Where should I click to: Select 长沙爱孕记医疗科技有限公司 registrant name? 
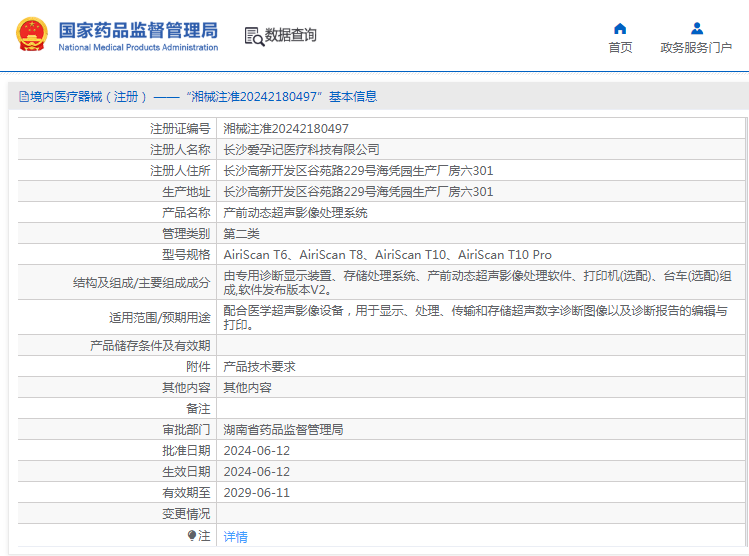point(301,150)
